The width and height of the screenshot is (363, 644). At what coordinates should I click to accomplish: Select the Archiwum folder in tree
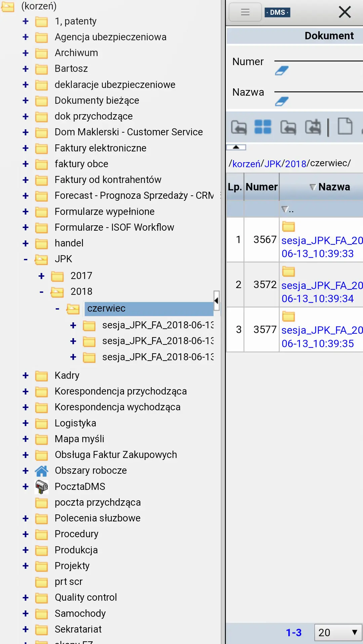point(76,53)
